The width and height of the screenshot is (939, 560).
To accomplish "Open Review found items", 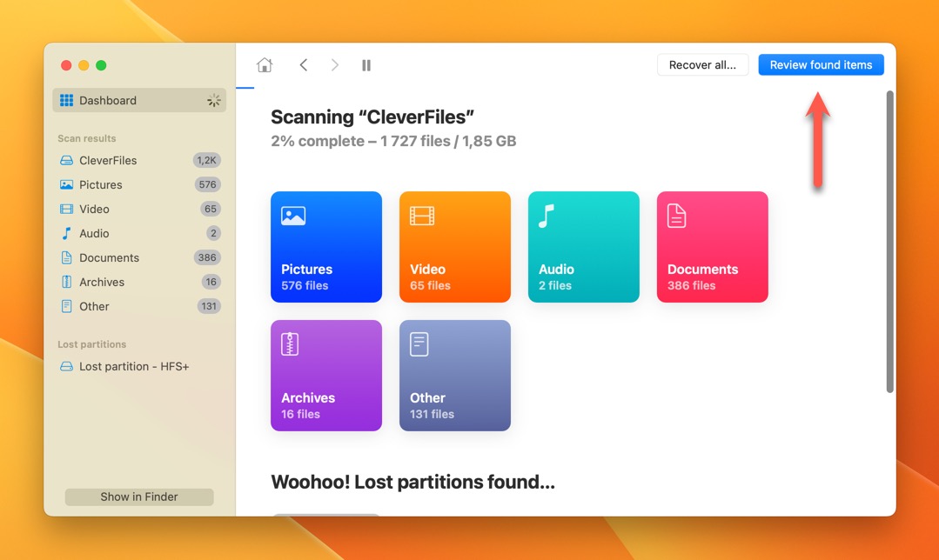I will (821, 64).
